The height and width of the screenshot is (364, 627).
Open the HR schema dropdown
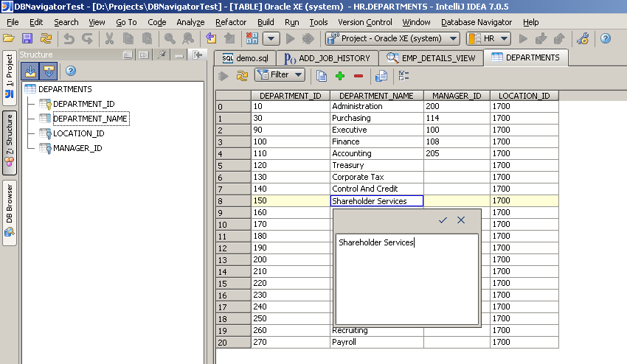[488, 39]
